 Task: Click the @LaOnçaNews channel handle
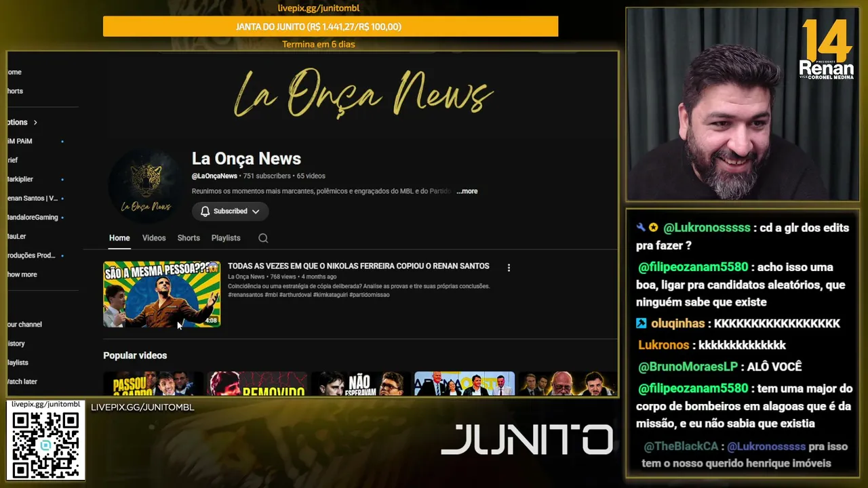tap(214, 176)
